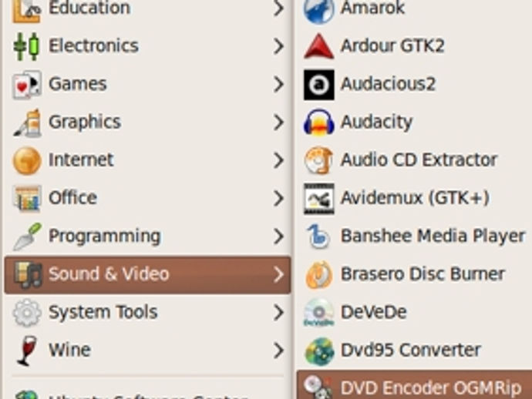Click the Audio CD Extractor icon
This screenshot has height=399, width=532.
click(x=318, y=160)
